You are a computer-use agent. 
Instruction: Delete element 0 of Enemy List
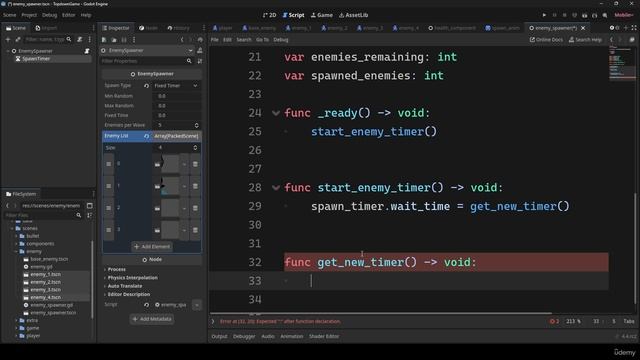[x=195, y=164]
